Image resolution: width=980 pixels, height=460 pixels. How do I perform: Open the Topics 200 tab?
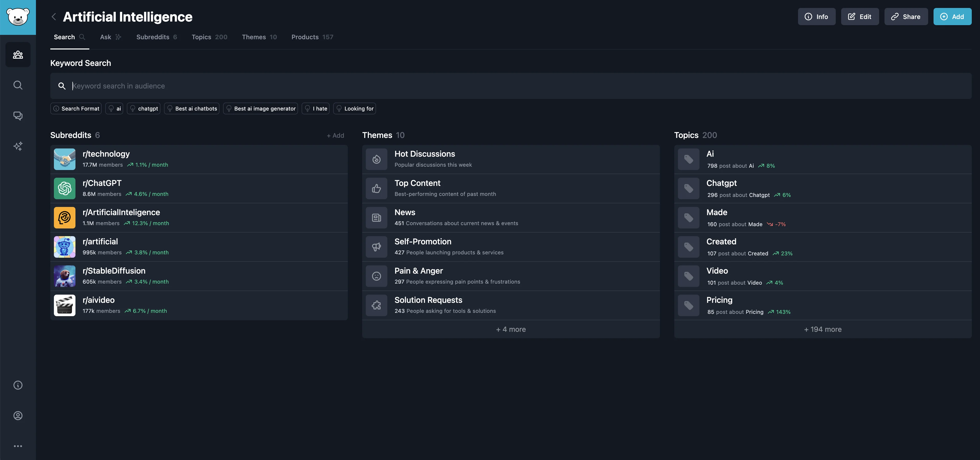[x=209, y=37]
